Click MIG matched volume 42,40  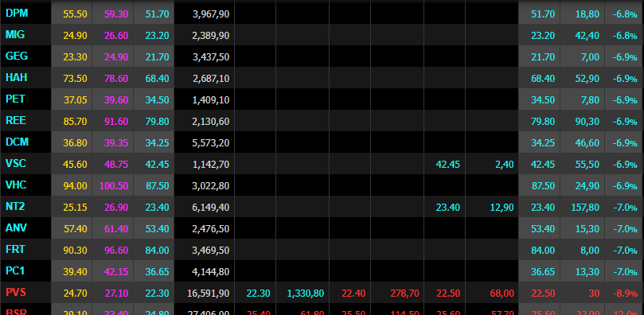click(587, 36)
